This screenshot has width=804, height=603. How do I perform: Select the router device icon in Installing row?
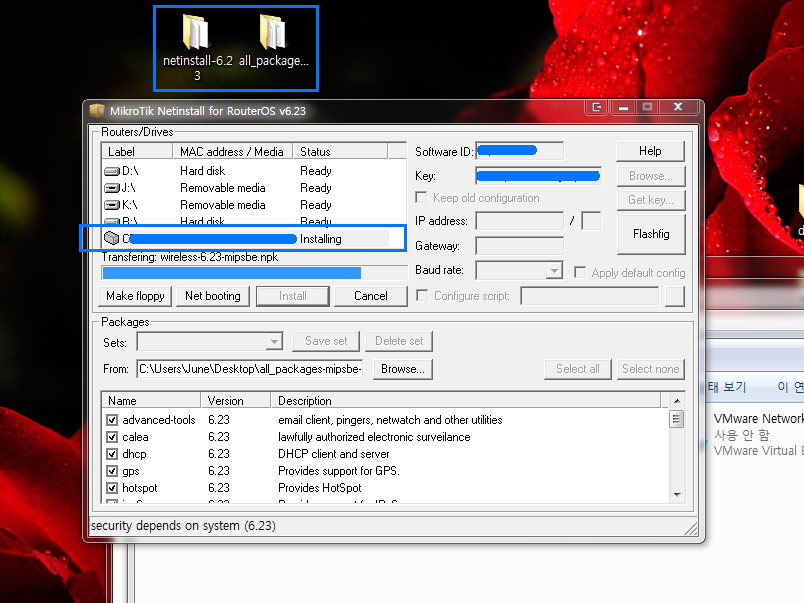click(111, 238)
